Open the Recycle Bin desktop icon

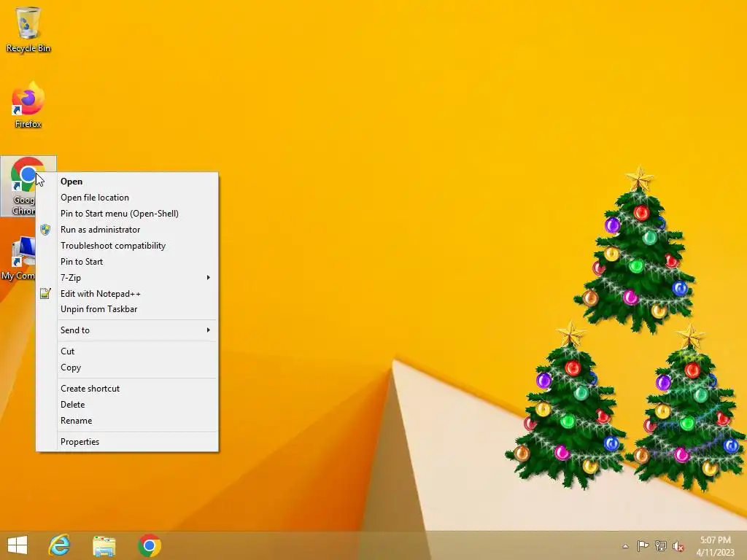(x=28, y=29)
